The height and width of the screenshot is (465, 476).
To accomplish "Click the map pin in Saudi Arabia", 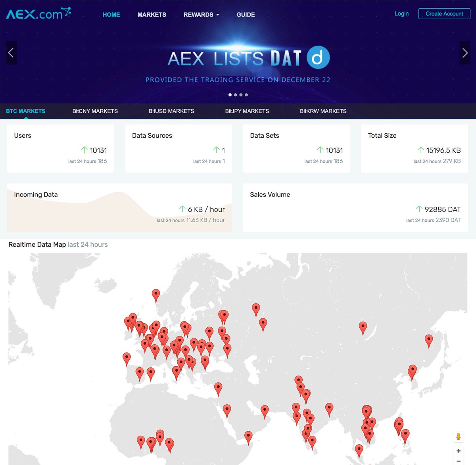I will pyautogui.click(x=227, y=411).
